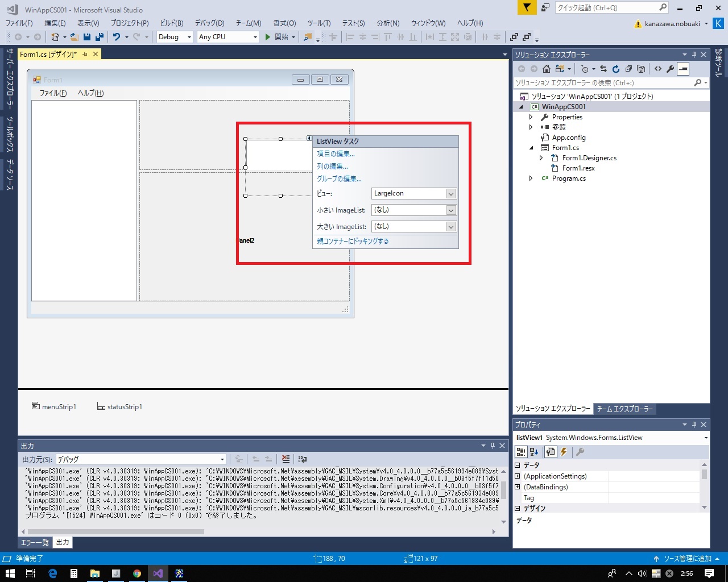Select statusStrip1 in component tray

click(119, 406)
